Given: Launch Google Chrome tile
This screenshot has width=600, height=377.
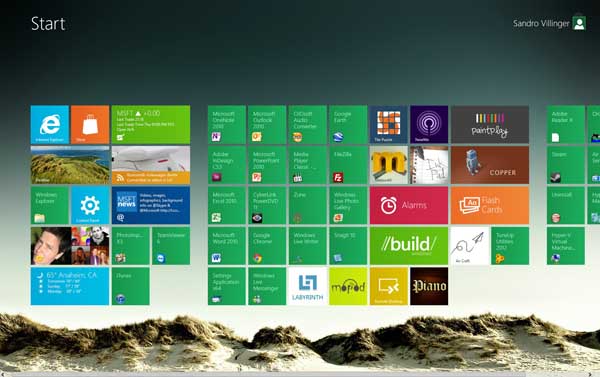Looking at the screenshot, I should click(x=267, y=246).
